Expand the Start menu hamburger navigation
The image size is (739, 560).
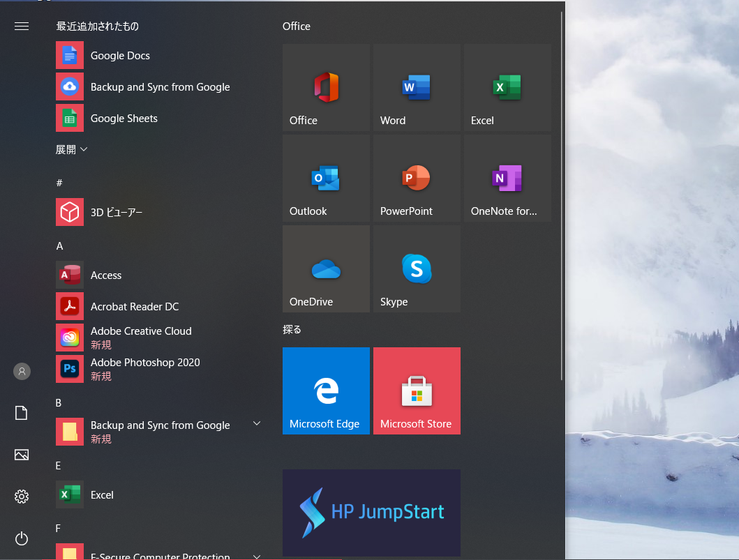point(22,27)
